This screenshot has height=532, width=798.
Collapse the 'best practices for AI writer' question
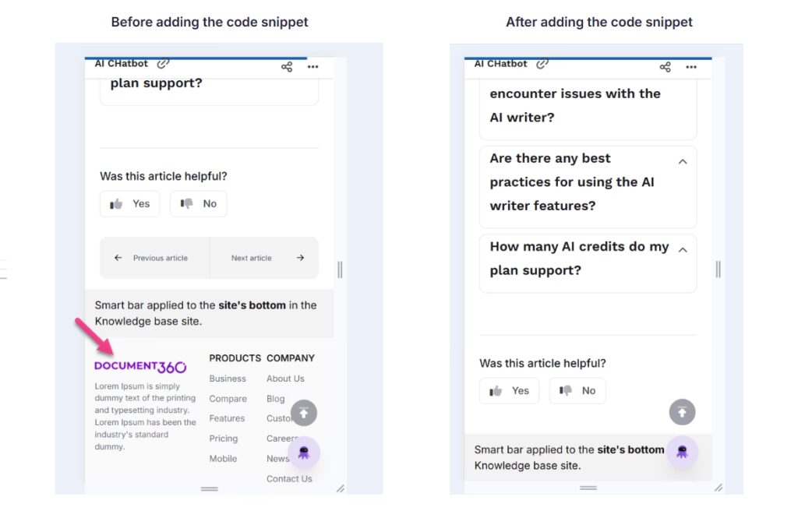[x=683, y=162]
